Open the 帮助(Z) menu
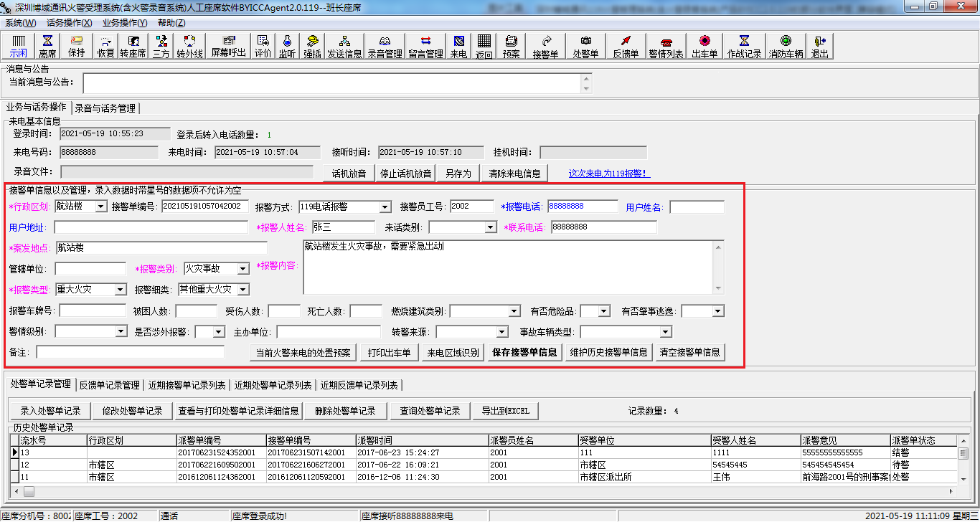Screen dimensions: 980x522 coord(171,23)
